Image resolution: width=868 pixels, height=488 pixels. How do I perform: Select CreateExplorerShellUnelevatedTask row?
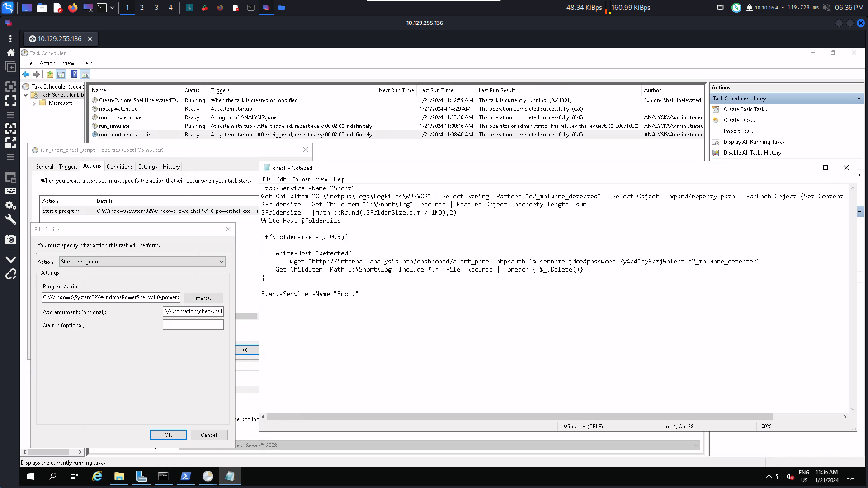(x=396, y=101)
